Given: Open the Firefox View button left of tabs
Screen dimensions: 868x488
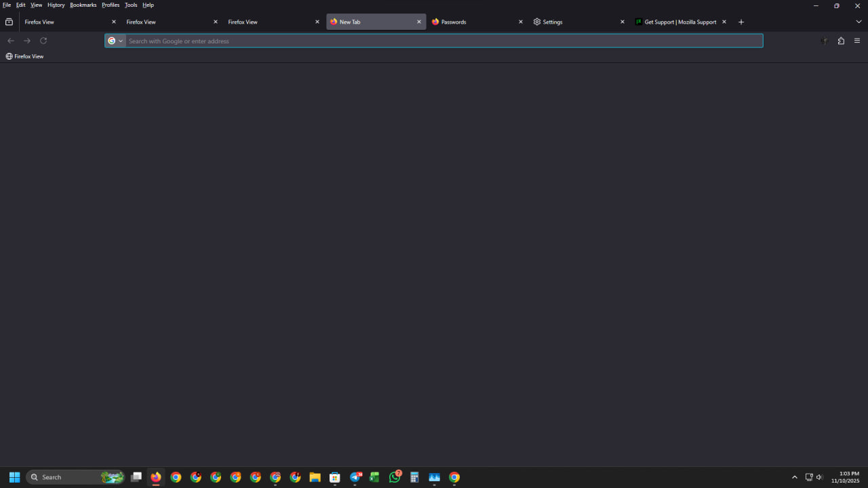Looking at the screenshot, I should [x=9, y=22].
